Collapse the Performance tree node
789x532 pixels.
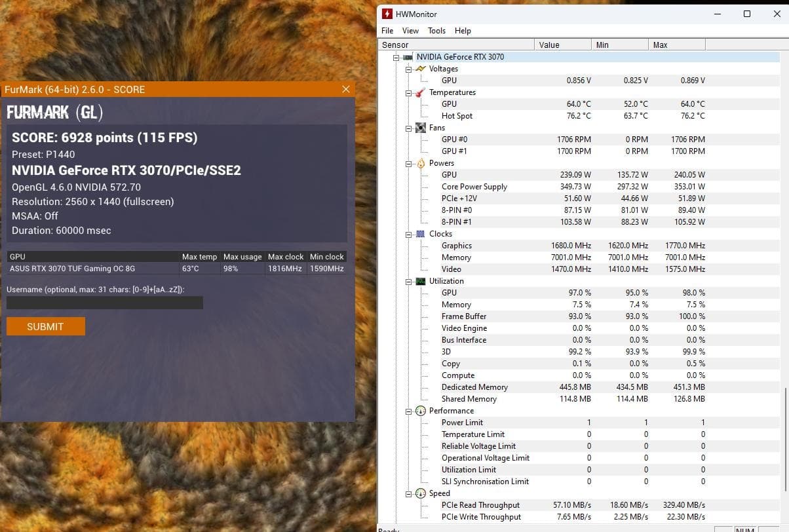(x=409, y=411)
